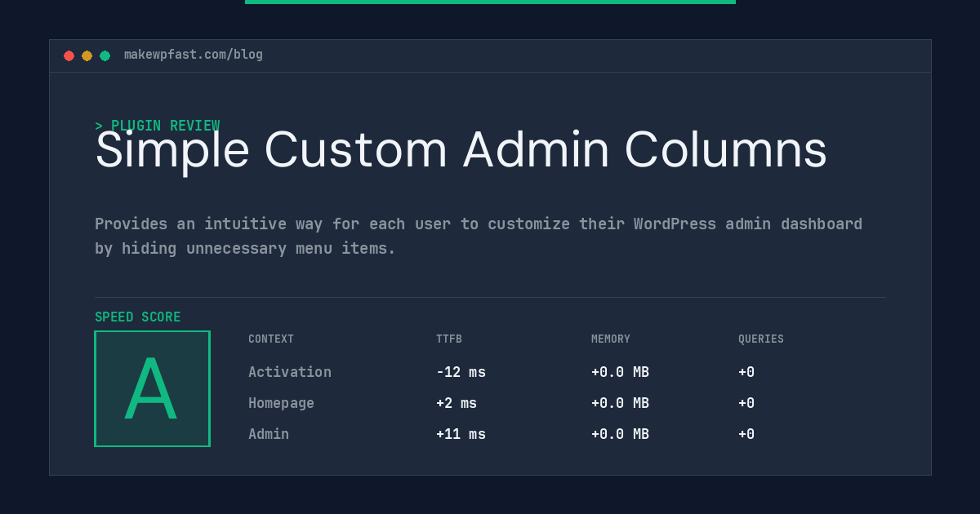This screenshot has width=980, height=514.
Task: Click the CONTEXT column header
Action: pos(271,339)
